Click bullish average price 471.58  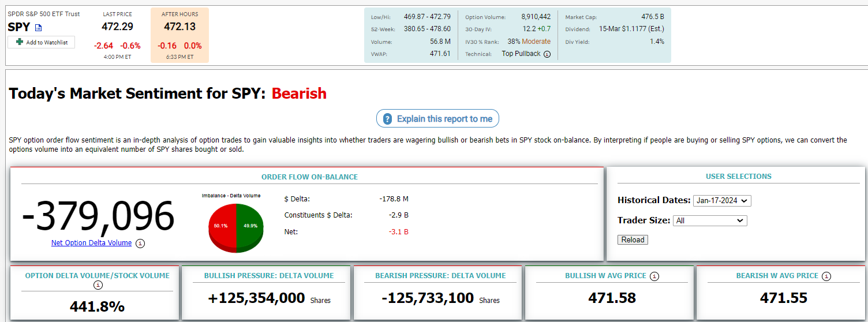coord(612,298)
